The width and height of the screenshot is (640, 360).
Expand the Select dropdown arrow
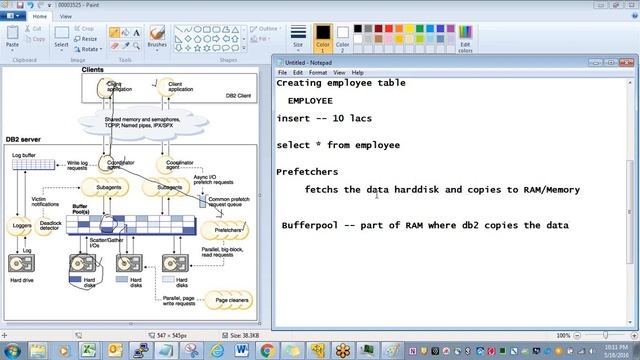pos(61,50)
